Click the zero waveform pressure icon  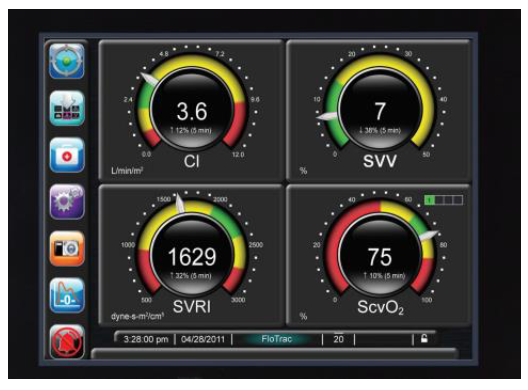67,296
